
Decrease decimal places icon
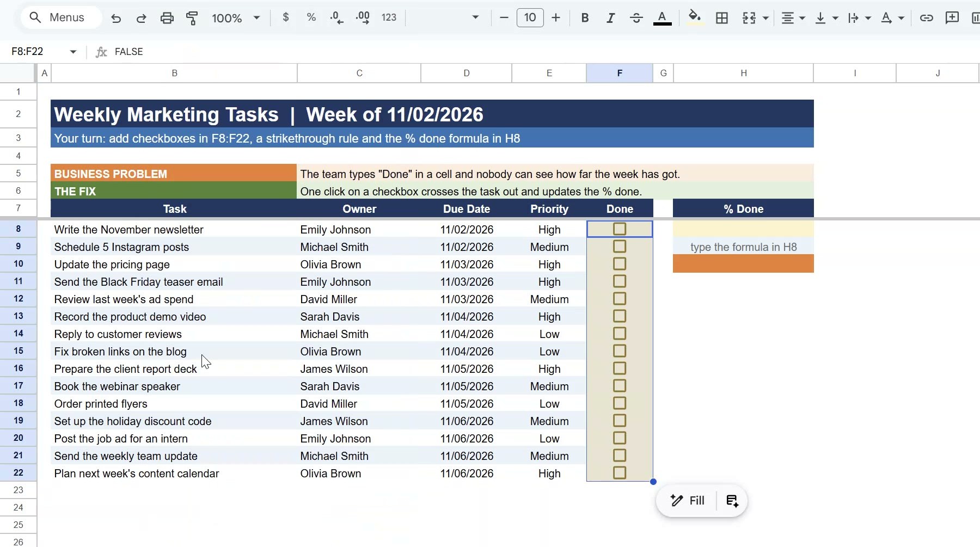336,18
